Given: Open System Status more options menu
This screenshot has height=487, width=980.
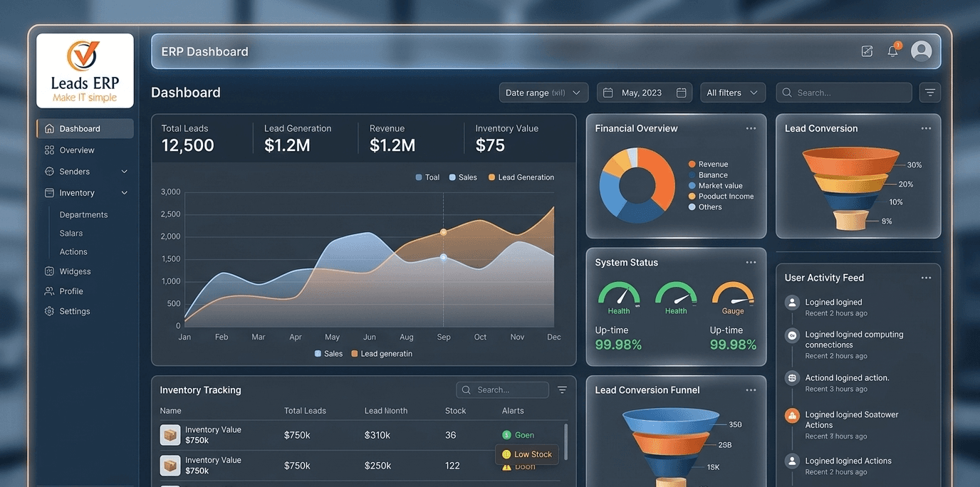Looking at the screenshot, I should tap(751, 262).
